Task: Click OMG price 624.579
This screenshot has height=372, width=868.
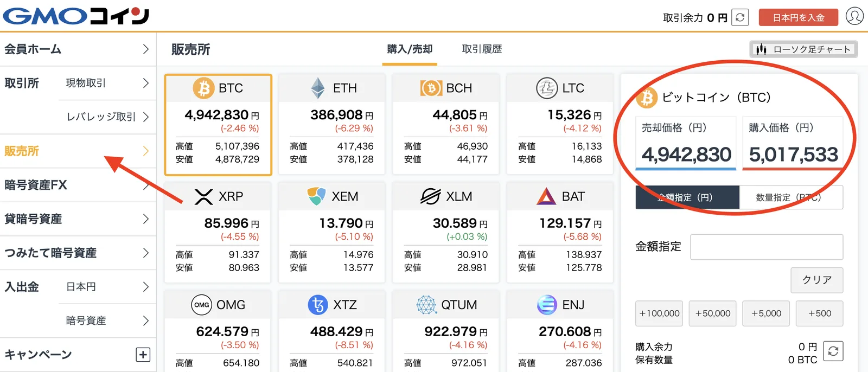Action: (222, 332)
